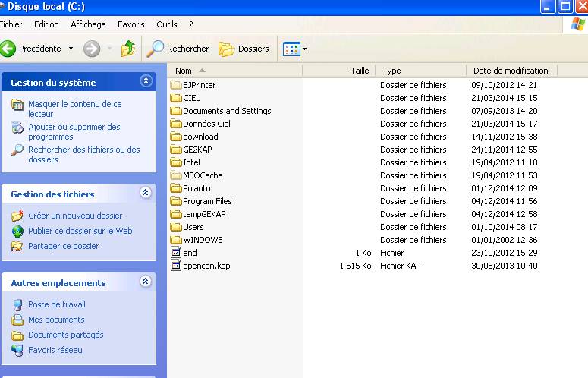This screenshot has width=588, height=378.
Task: Click the tempGEKAP folder icon
Action: (176, 214)
